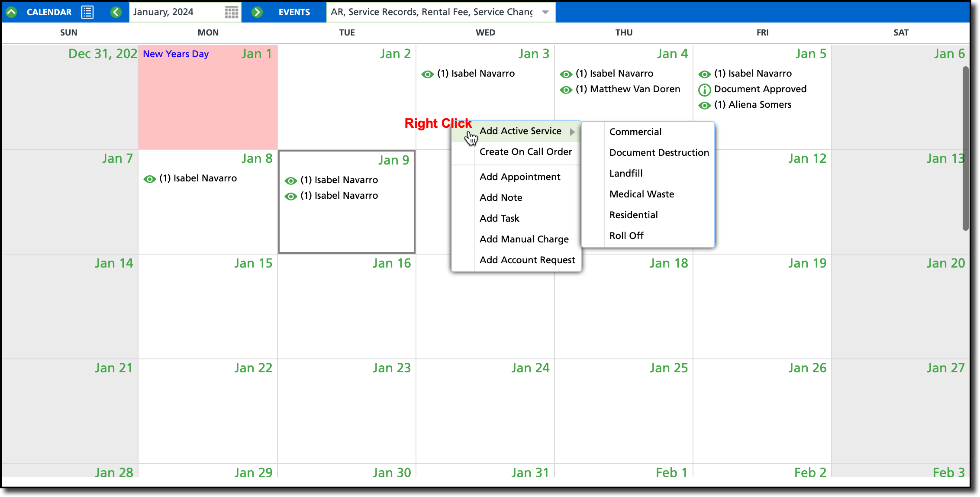Collapse calendar with green up-chevron icon
This screenshot has width=980, height=497.
click(x=12, y=12)
